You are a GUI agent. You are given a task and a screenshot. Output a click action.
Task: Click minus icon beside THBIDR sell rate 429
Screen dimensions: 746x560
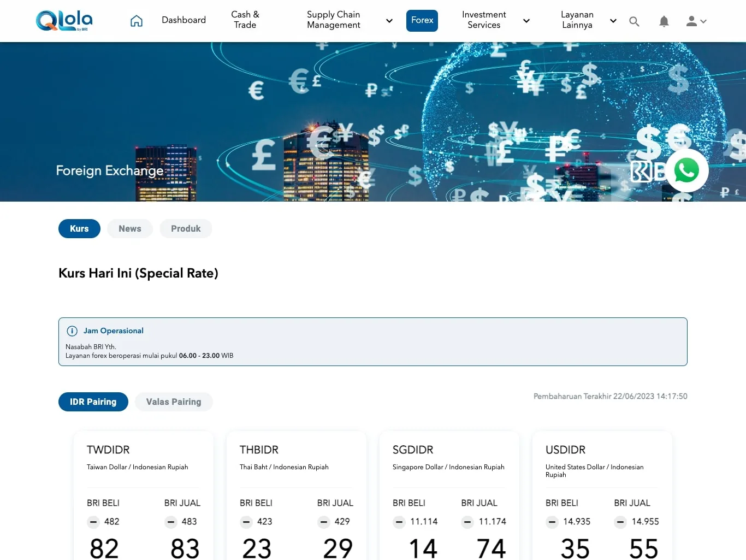(324, 522)
